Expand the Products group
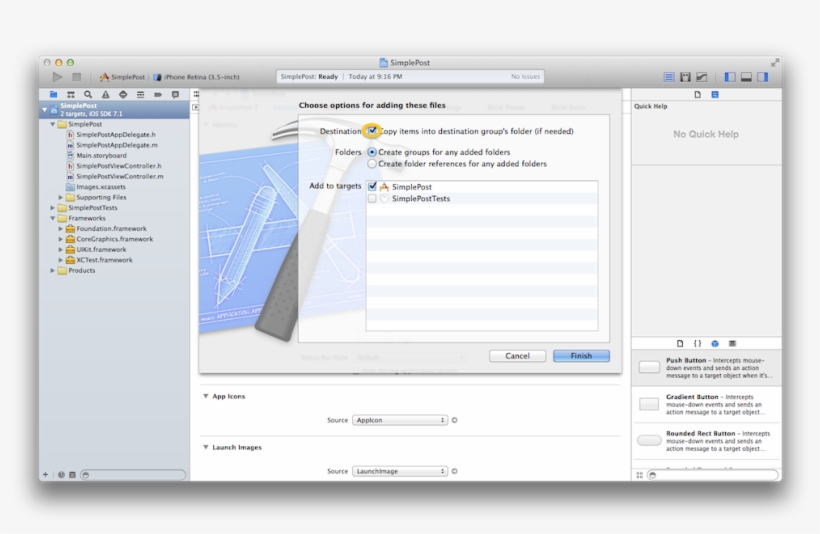This screenshot has height=534, width=820. point(53,271)
